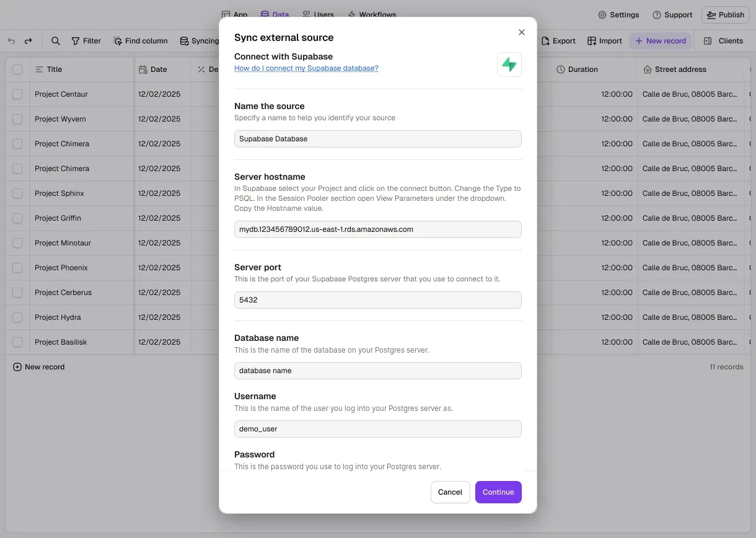756x538 pixels.
Task: Select the Project Cerberus row checkbox
Action: point(17,293)
